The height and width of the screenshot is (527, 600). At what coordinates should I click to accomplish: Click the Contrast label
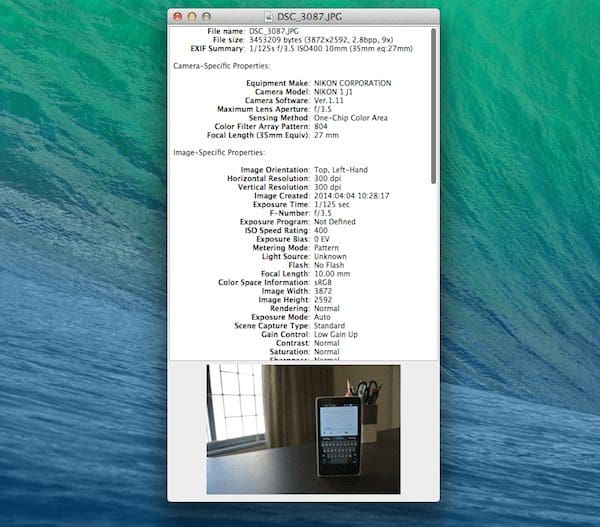(293, 343)
